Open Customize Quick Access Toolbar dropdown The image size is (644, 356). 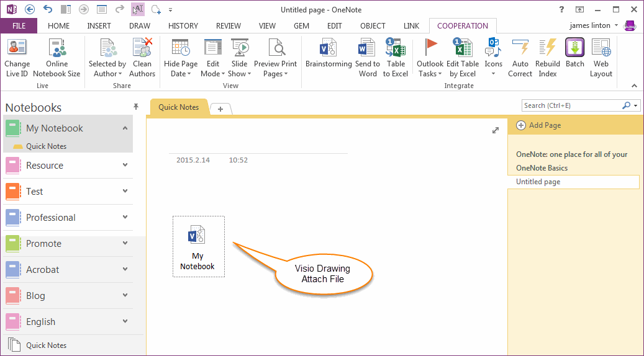170,9
